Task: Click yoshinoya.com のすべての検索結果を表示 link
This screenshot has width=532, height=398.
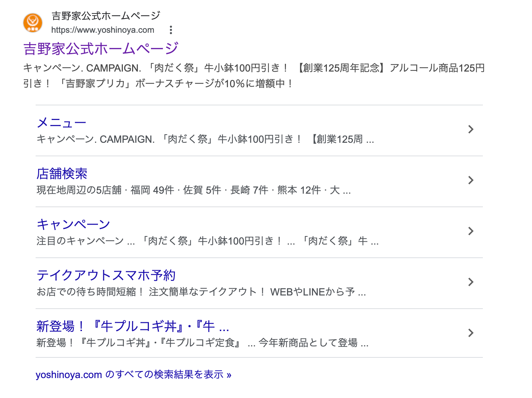Action: click(x=134, y=375)
